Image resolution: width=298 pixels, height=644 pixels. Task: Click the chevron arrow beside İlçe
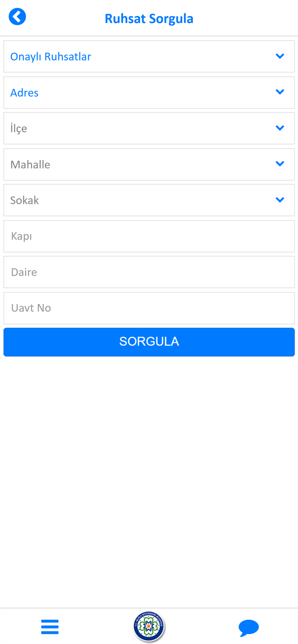(x=280, y=128)
